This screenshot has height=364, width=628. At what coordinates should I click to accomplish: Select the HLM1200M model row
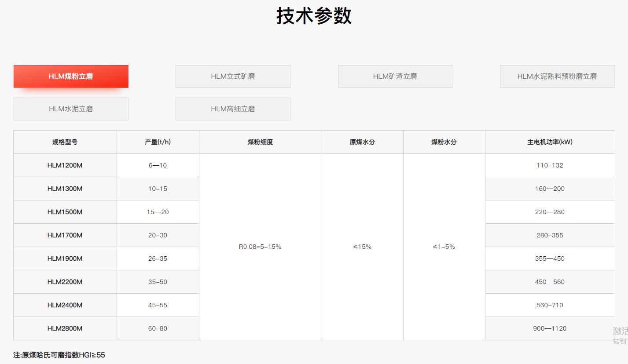click(x=65, y=165)
